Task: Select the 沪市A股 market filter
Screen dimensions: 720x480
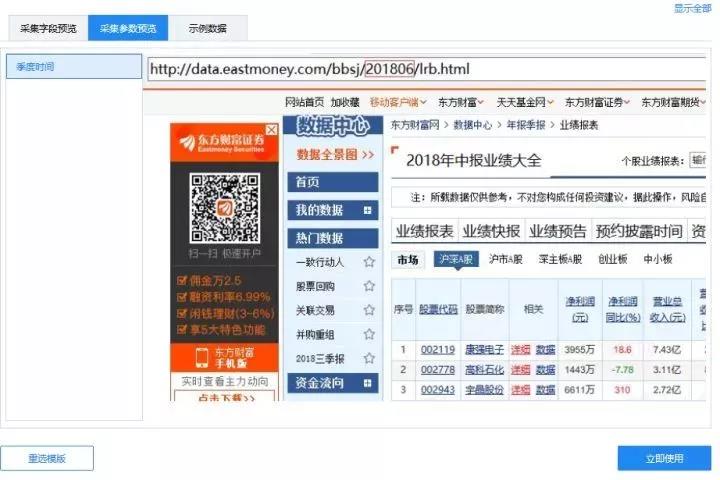Action: click(506, 259)
